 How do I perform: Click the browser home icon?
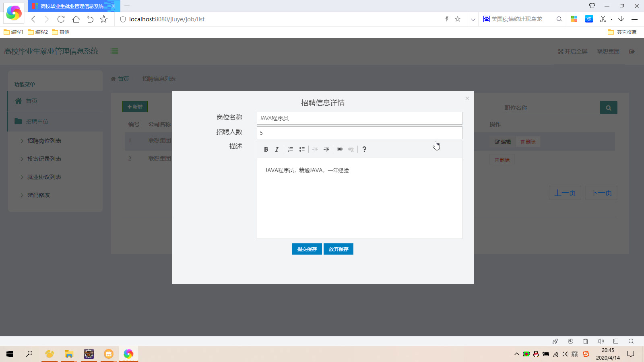(x=76, y=19)
